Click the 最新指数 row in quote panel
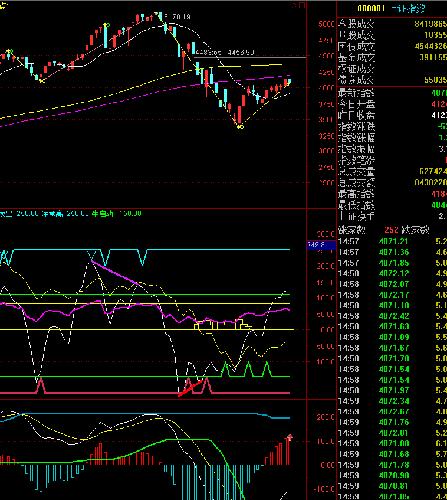Screen dimensions: 447x500 [x=392, y=93]
